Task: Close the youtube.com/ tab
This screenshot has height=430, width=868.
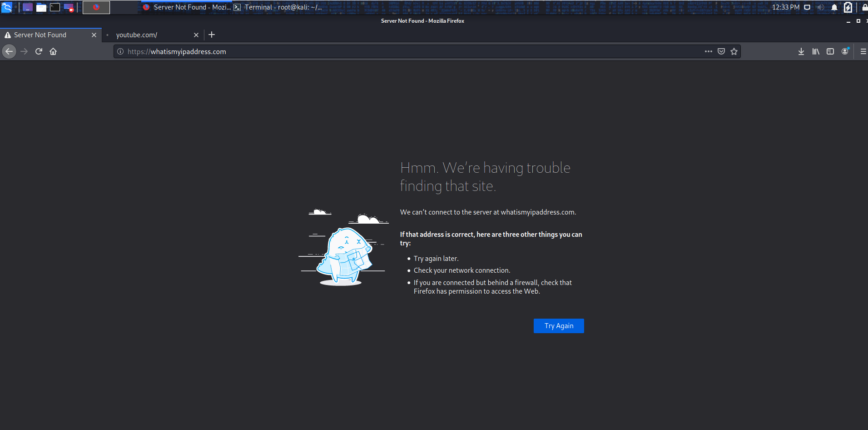Action: coord(196,35)
